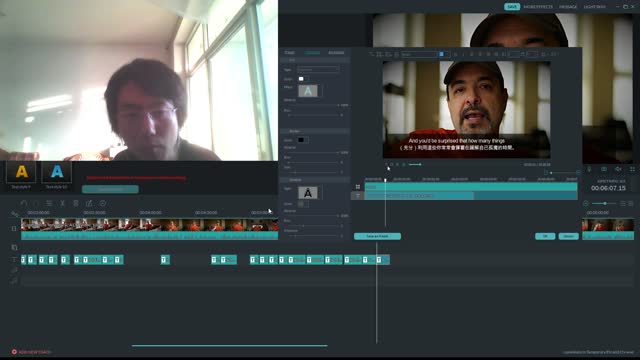
Task: Open the MORE EFFECTS menu
Action: [538, 7]
